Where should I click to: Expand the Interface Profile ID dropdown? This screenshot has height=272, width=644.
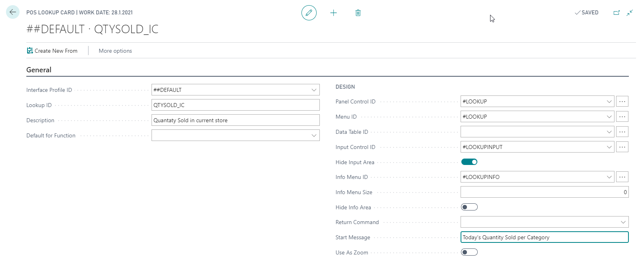point(314,90)
